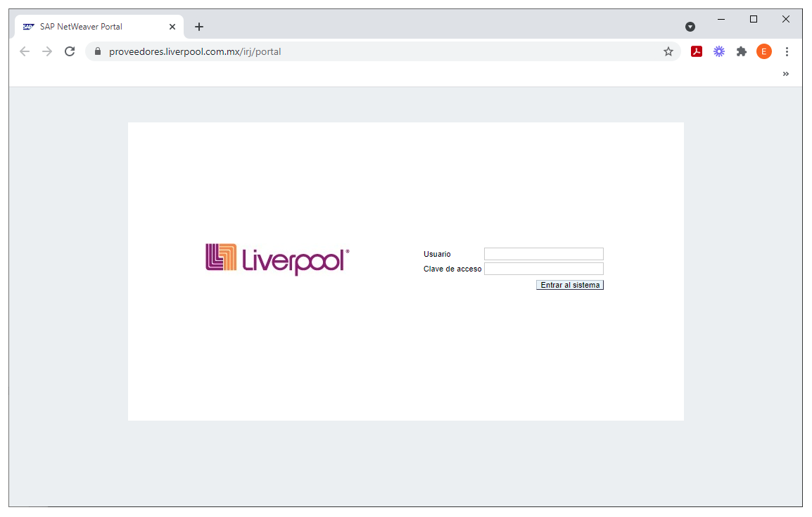Click the back navigation arrow

(25, 51)
